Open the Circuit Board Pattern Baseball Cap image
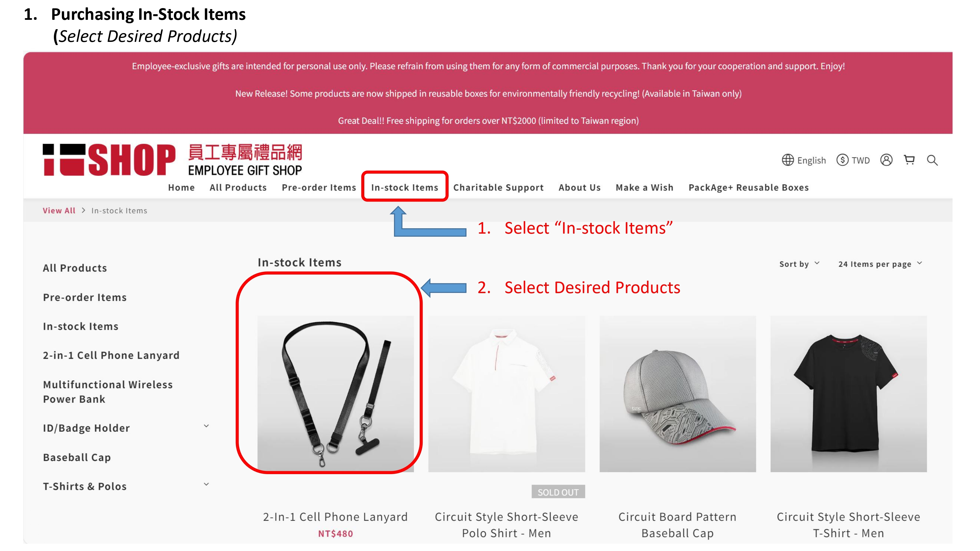This screenshot has height=551, width=980. click(x=678, y=394)
